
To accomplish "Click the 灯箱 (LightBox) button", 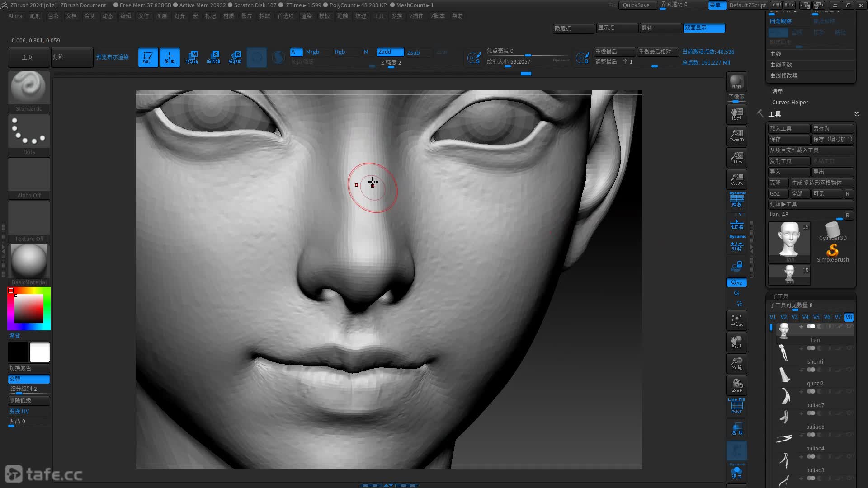I will pos(72,57).
